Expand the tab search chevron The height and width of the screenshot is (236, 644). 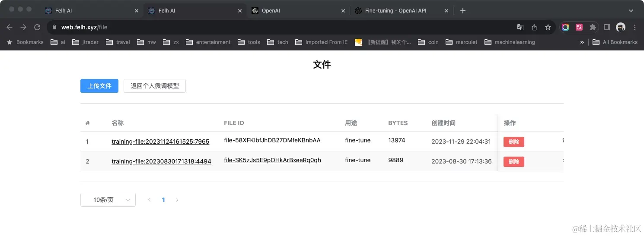pos(631,11)
